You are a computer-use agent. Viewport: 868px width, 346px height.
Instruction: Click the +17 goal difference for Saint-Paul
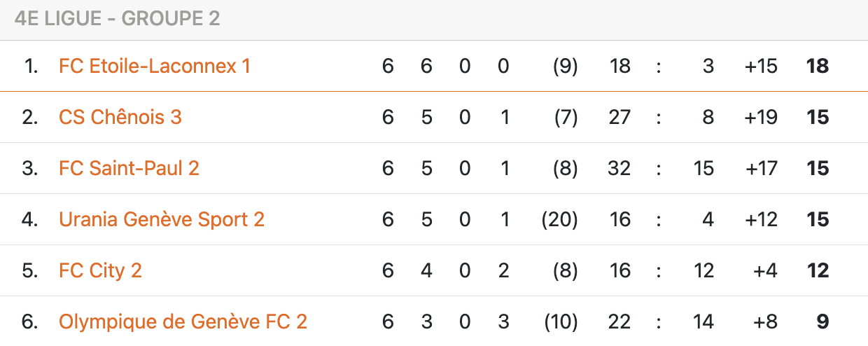coord(761,168)
